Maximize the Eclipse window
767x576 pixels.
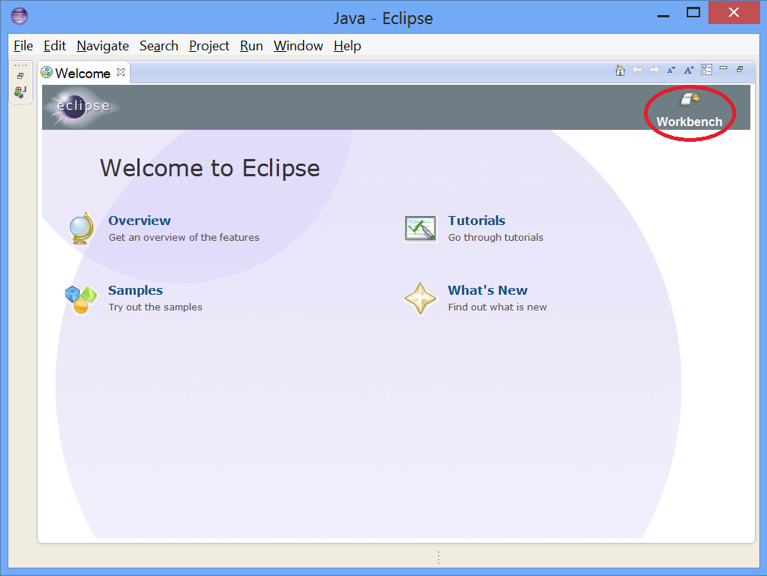[x=693, y=13]
